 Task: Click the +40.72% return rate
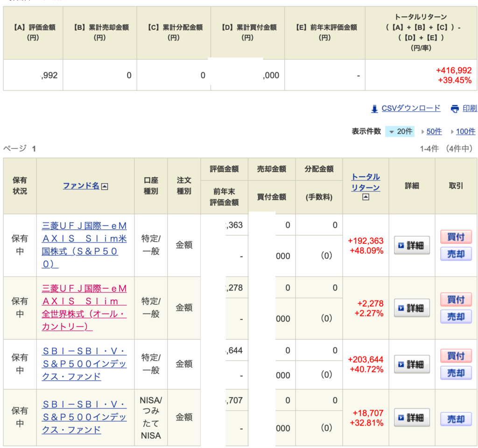tap(366, 369)
